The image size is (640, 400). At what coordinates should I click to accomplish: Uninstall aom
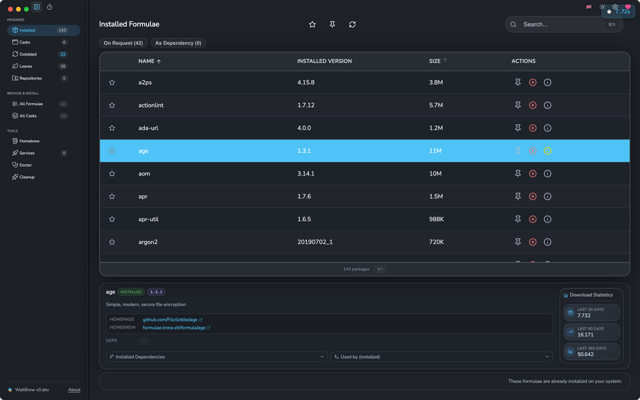click(x=533, y=174)
